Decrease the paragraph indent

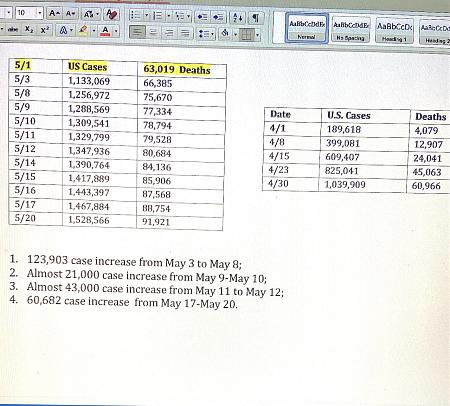(x=202, y=16)
